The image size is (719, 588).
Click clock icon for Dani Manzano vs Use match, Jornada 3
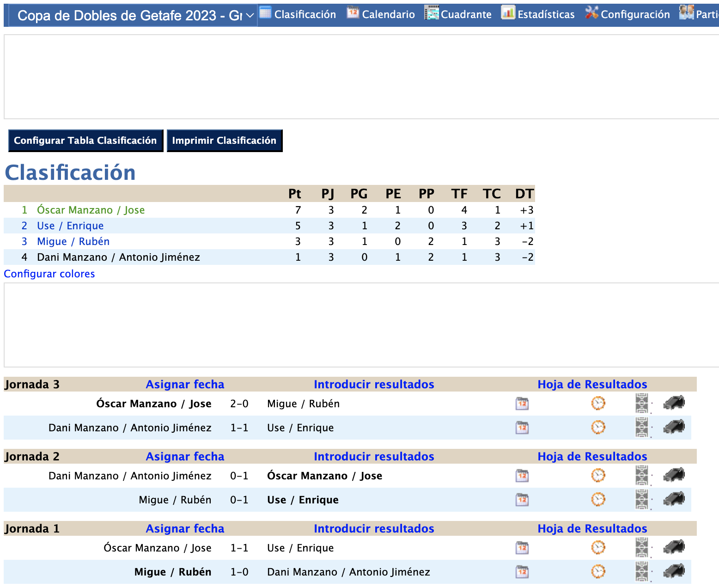598,428
